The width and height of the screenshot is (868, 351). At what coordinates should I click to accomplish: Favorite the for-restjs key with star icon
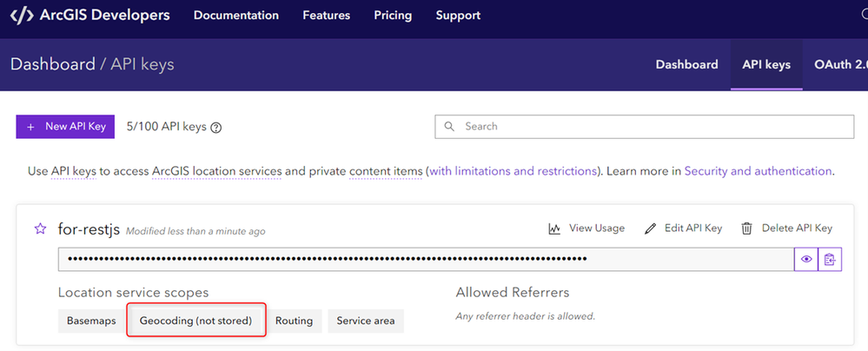coord(40,228)
